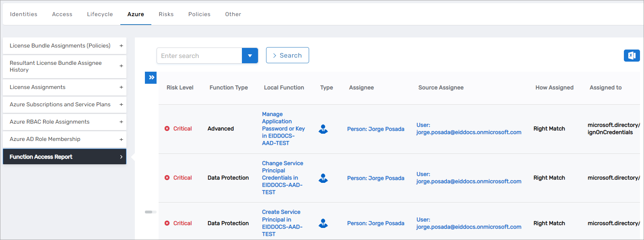Switch to the Identities tab
The image size is (644, 240).
click(x=24, y=14)
